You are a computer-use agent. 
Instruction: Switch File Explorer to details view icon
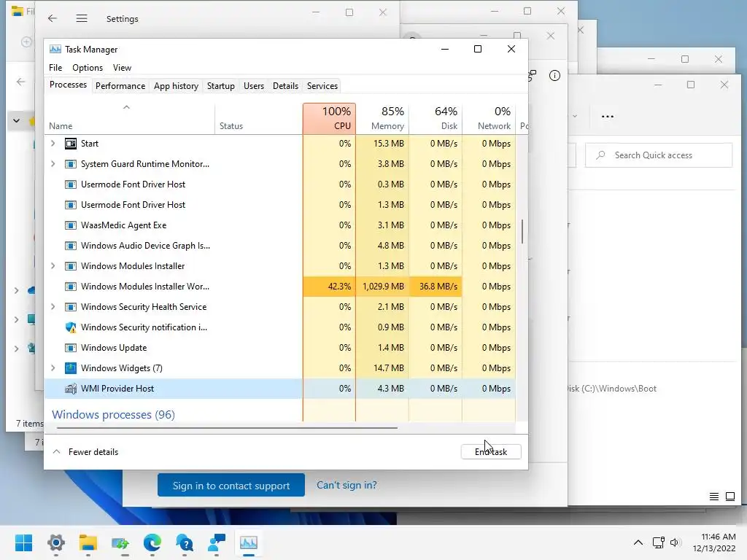[713, 497]
